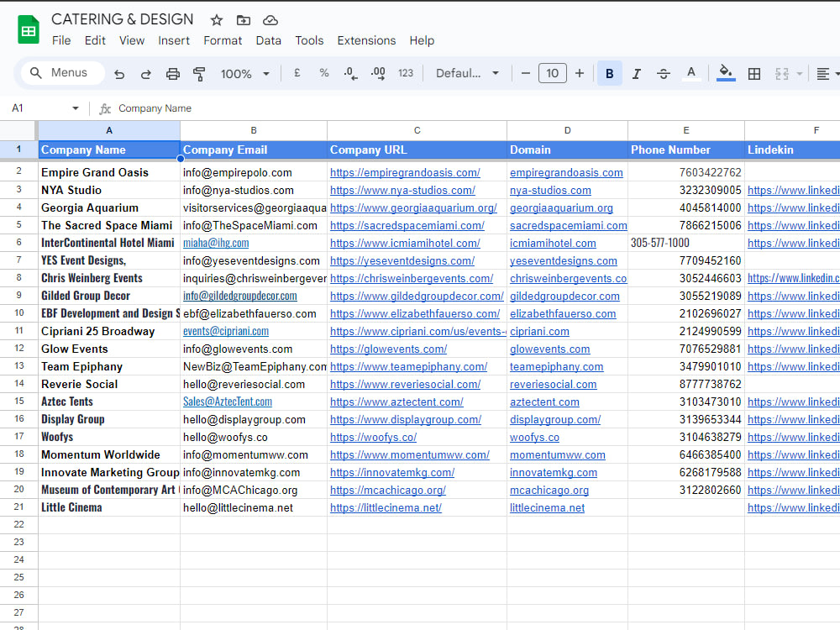The width and height of the screenshot is (840, 630).
Task: Select the Company Email header cell
Action: click(x=254, y=150)
